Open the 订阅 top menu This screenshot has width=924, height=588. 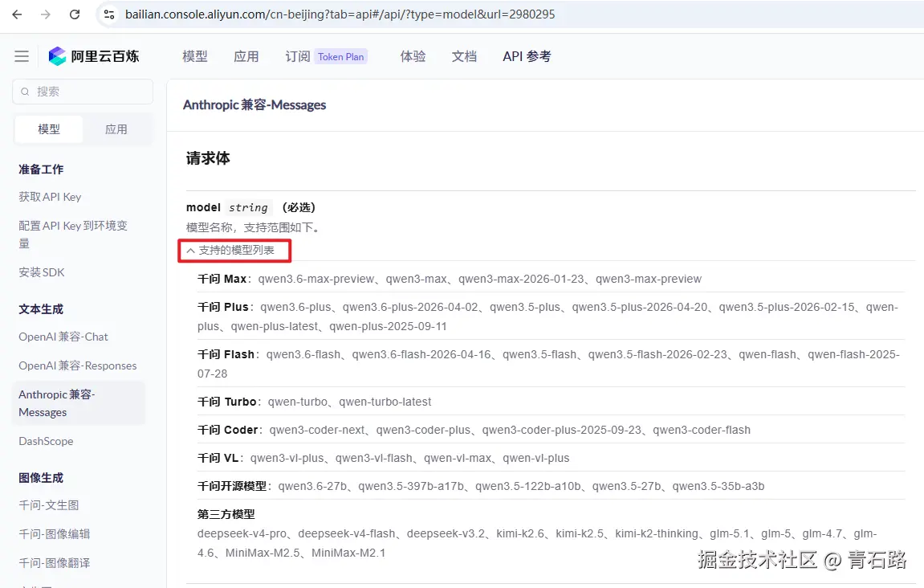[x=298, y=56]
